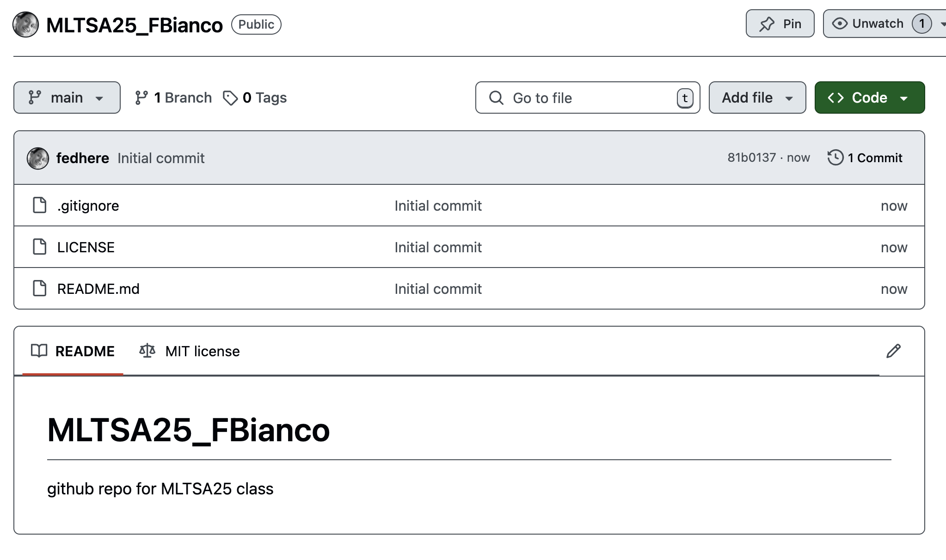
Task: Open the 81b0137 commit hash link
Action: click(x=751, y=158)
